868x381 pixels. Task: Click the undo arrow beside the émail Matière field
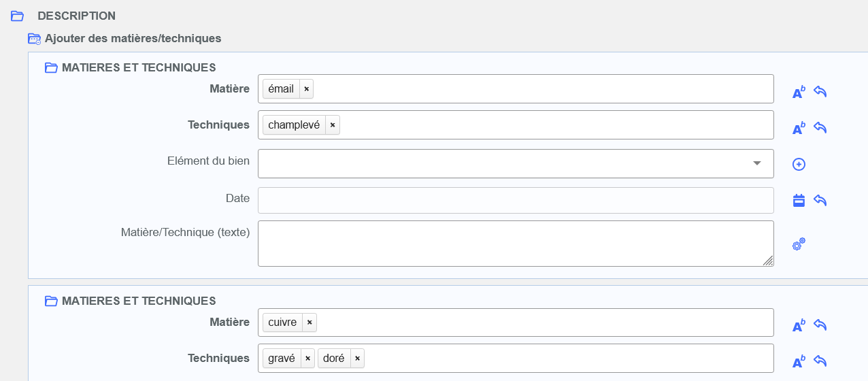820,92
